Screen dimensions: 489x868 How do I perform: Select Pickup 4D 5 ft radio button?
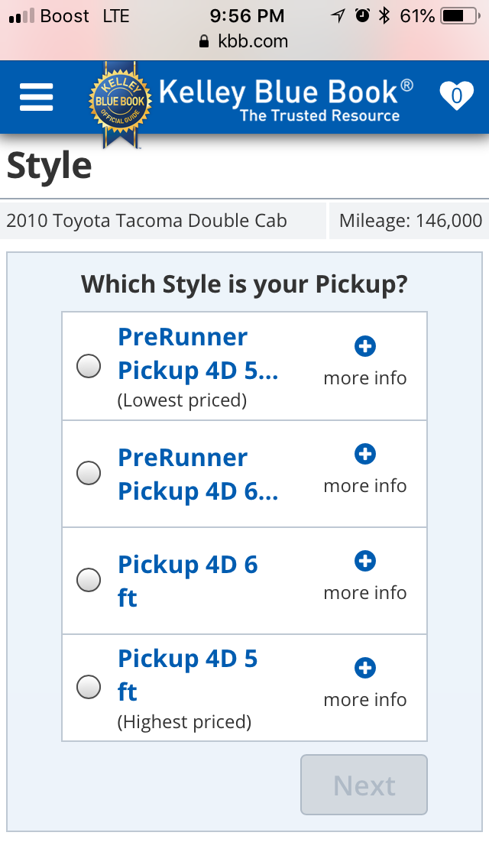[89, 687]
